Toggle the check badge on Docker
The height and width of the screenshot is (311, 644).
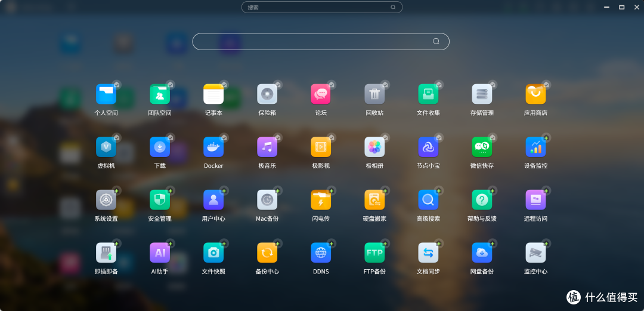point(224,138)
